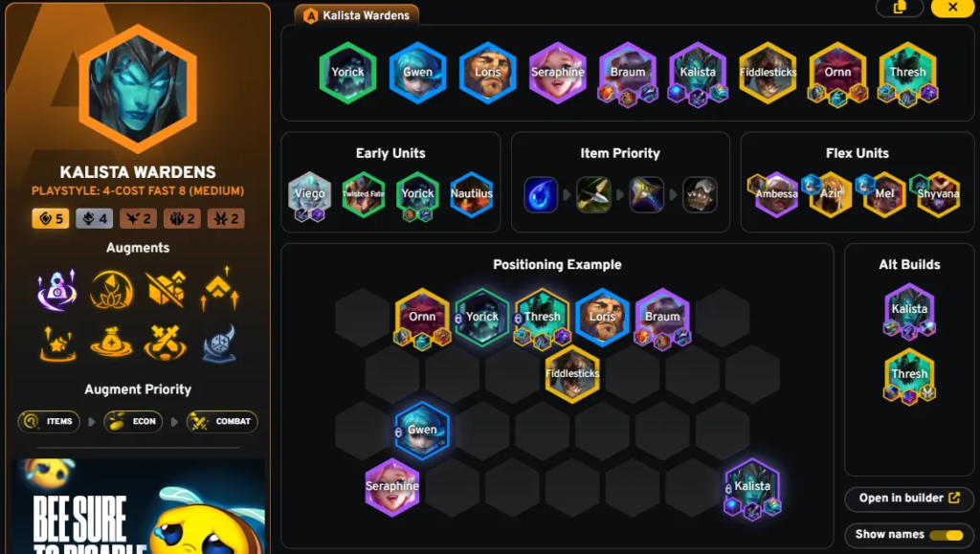980x554 pixels.
Task: Click the Twisted Fate early unit icon
Action: click(363, 194)
